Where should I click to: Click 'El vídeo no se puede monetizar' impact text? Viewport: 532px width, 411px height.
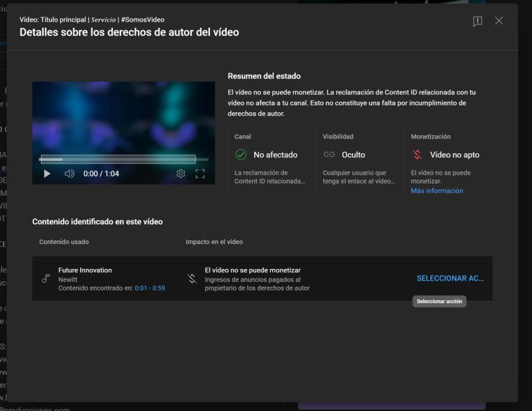click(253, 270)
